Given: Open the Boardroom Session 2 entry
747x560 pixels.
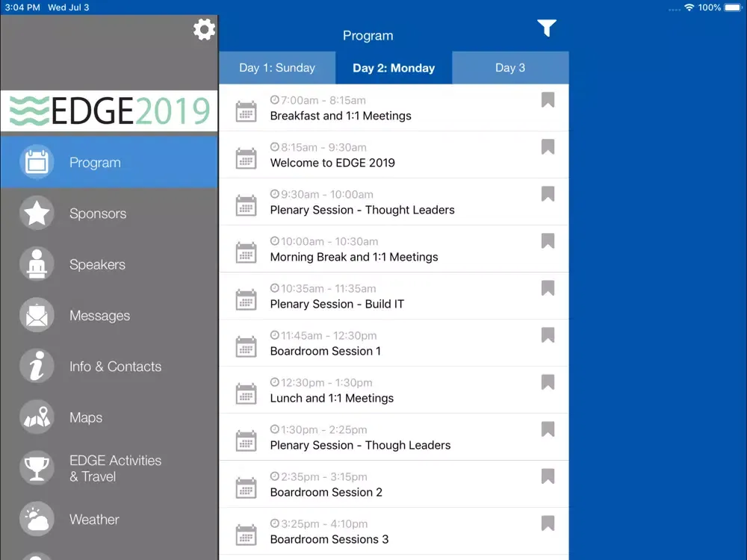Looking at the screenshot, I should [394, 485].
